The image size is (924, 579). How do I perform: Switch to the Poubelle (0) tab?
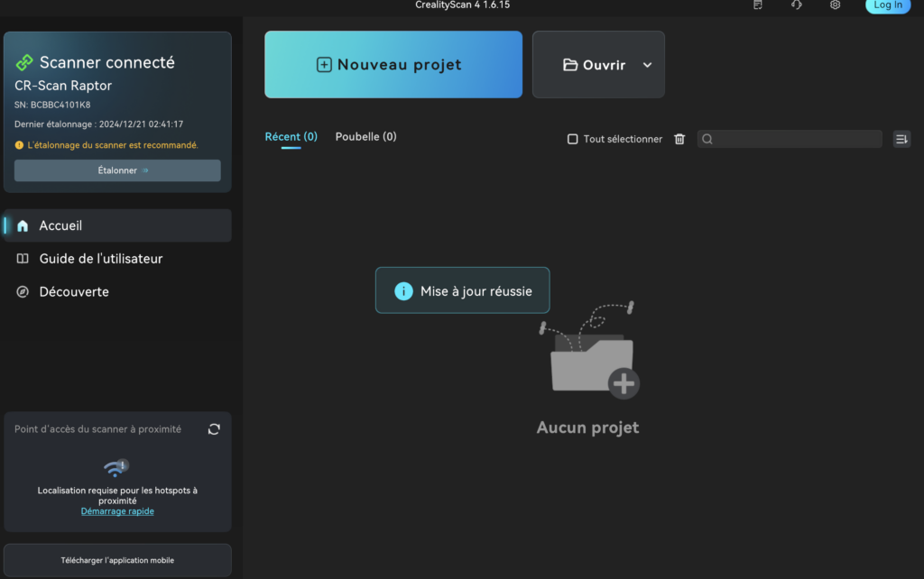pos(366,137)
